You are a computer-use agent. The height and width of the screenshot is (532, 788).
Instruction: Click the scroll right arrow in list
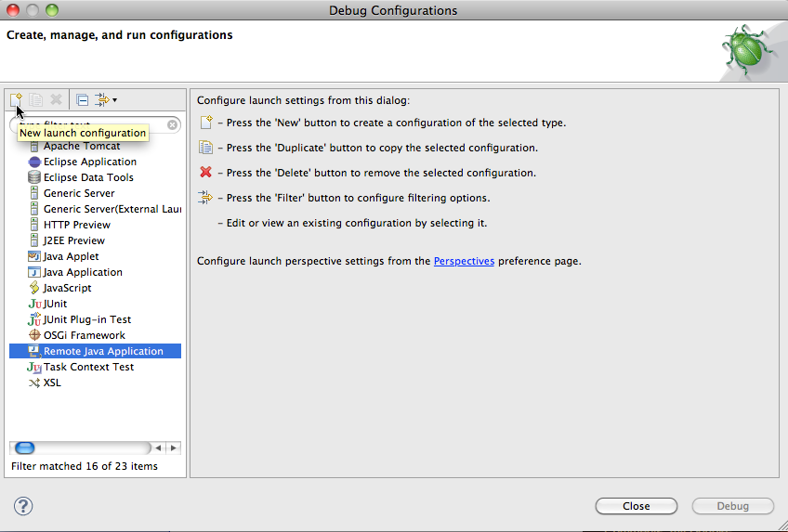(174, 448)
